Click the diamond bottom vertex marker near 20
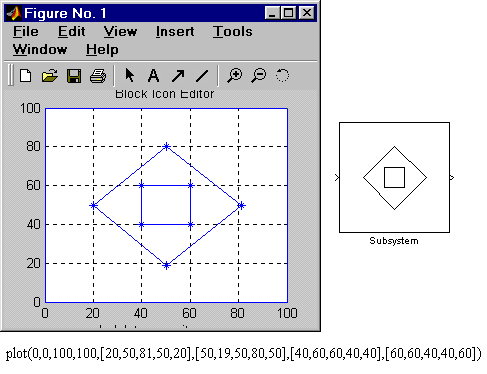The width and height of the screenshot is (487, 374). [x=166, y=265]
